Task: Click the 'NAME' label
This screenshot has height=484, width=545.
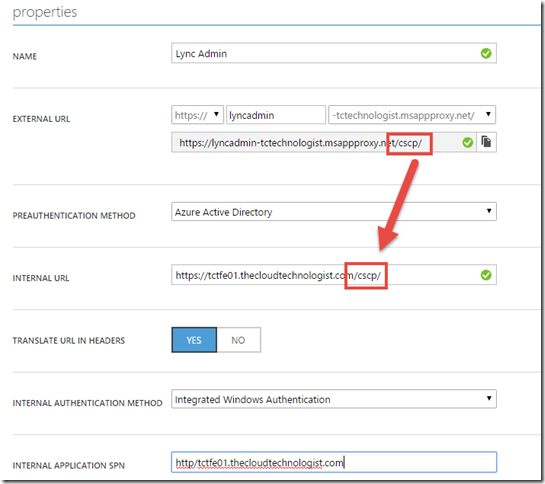Action: click(x=25, y=56)
